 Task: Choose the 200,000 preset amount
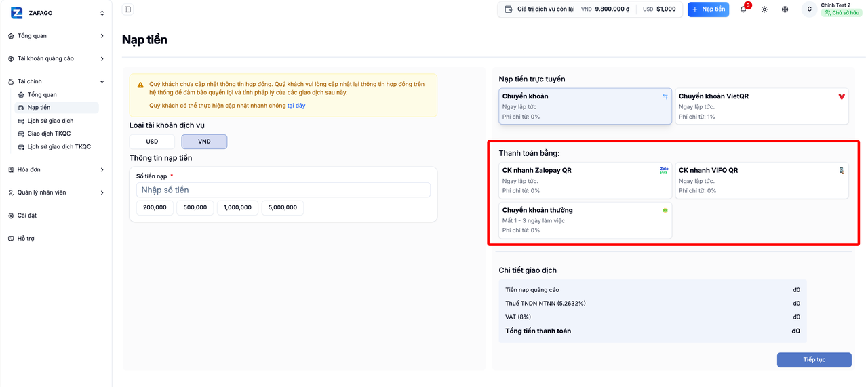[x=155, y=207]
